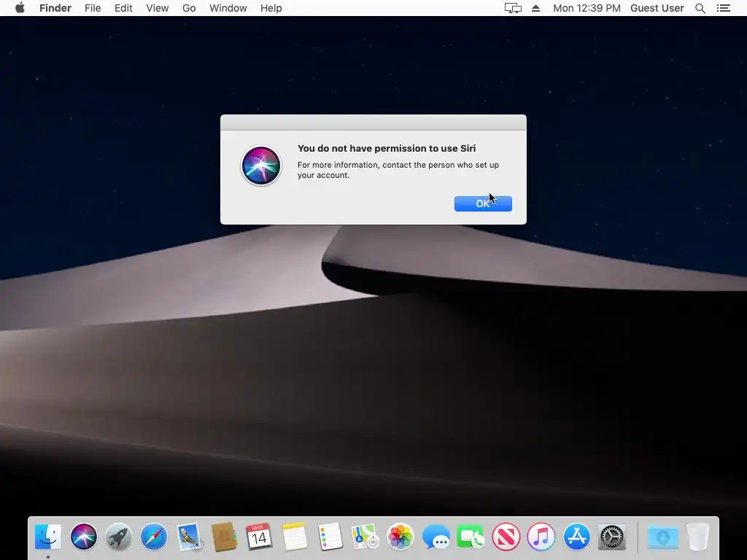
Task: Open the File menu
Action: coord(93,8)
